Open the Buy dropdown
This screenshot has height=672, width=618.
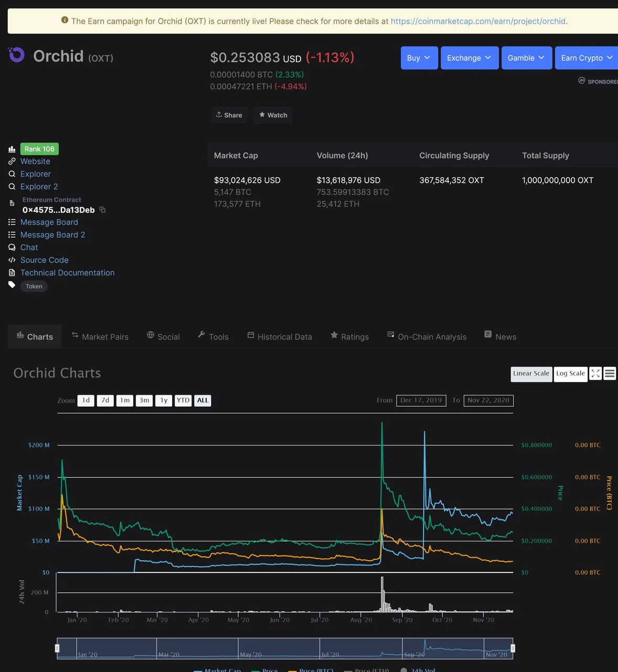[419, 58]
